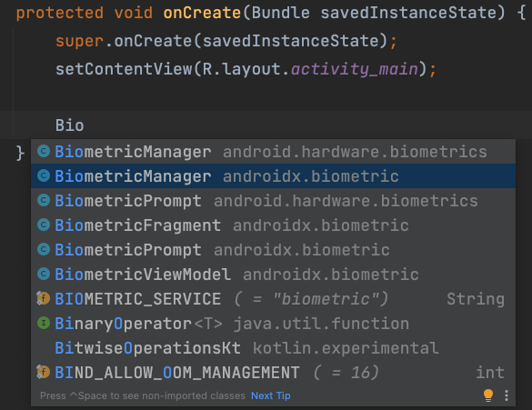Screen dimensions: 532x410
Task: Click activity_main layout reference
Action: (x=355, y=69)
